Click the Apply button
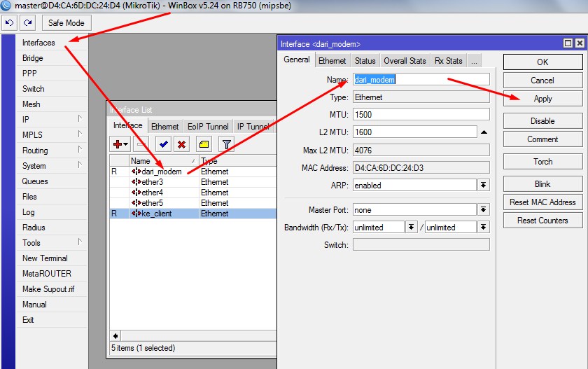The image size is (588, 369). point(542,99)
